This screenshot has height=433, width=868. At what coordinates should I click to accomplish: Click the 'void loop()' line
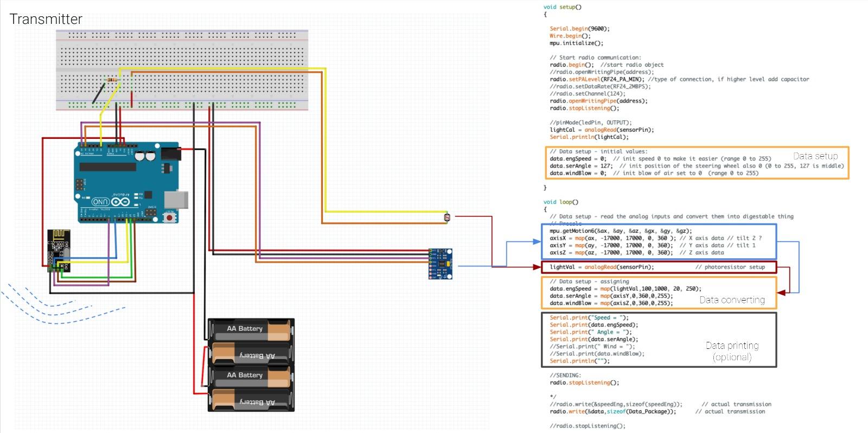click(x=561, y=202)
